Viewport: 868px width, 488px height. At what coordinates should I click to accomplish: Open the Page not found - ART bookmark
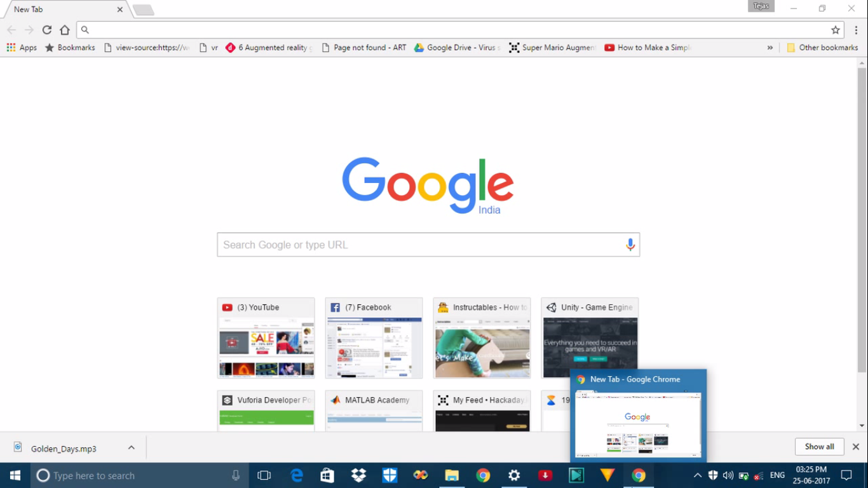(364, 48)
